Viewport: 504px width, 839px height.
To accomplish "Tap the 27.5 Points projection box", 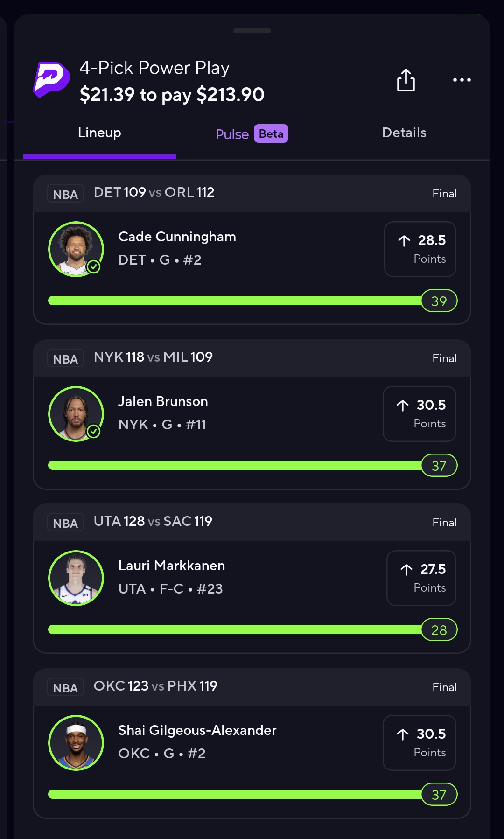I will coord(421,578).
